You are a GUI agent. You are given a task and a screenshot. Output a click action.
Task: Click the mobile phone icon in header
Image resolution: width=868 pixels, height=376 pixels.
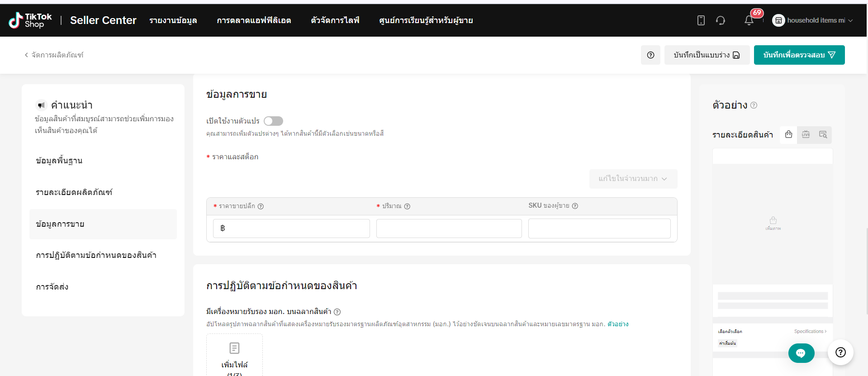[701, 20]
